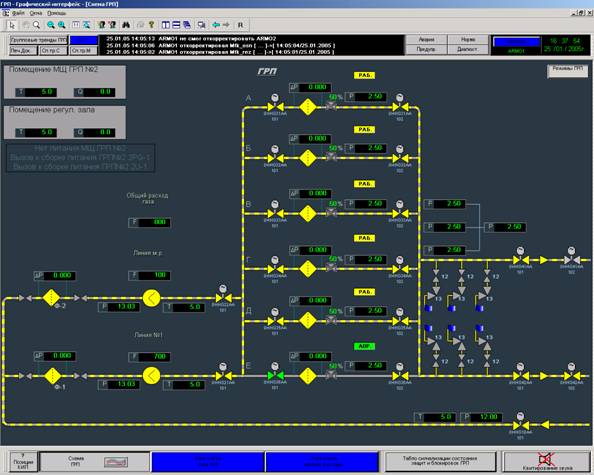
Task: Click the blue indicator next to Групповые тренды
Action: click(84, 40)
